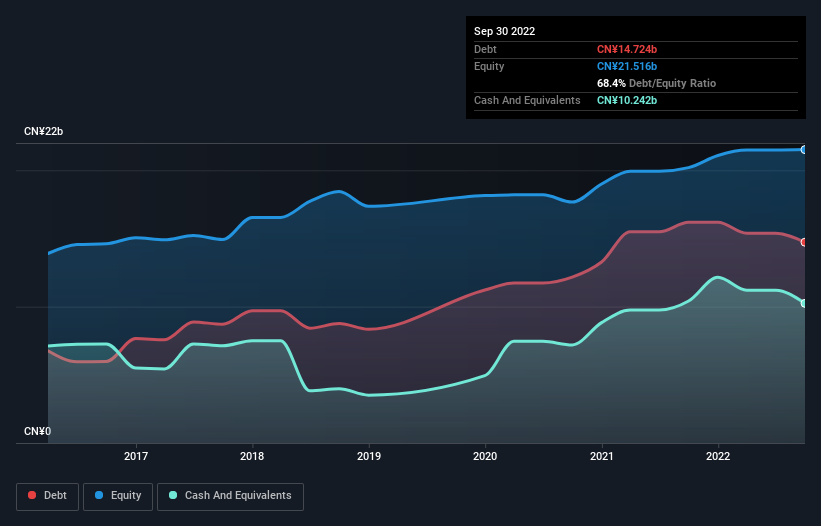Select the teal Cash endpoint marker
The image size is (821, 526).
click(x=804, y=304)
